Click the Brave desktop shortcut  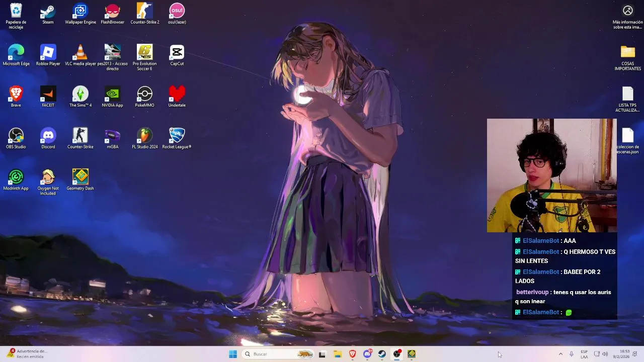pos(16,97)
